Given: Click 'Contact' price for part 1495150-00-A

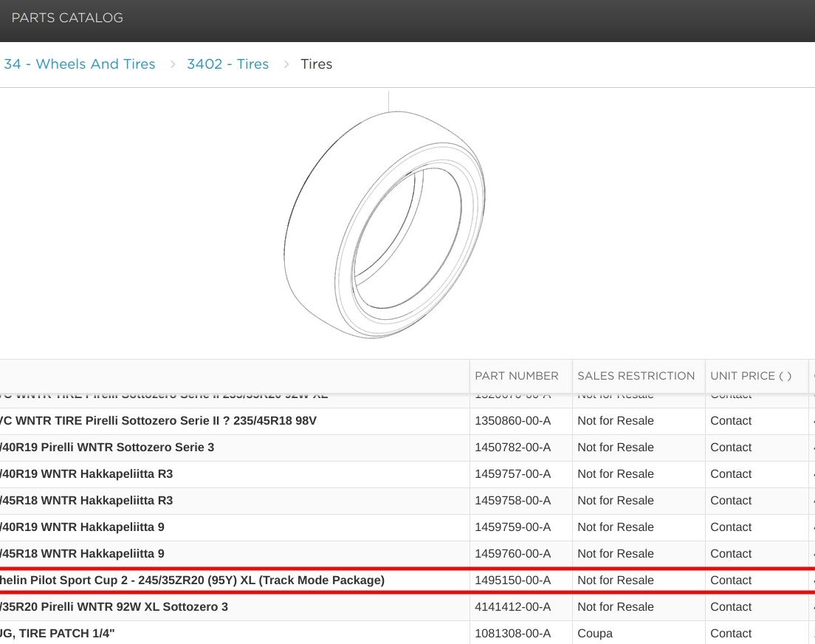Looking at the screenshot, I should [731, 580].
